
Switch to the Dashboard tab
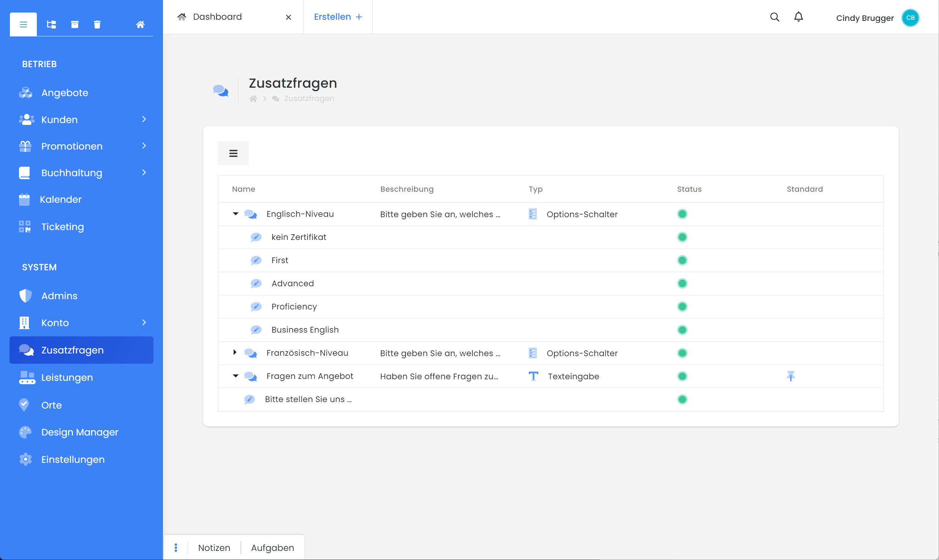[217, 17]
